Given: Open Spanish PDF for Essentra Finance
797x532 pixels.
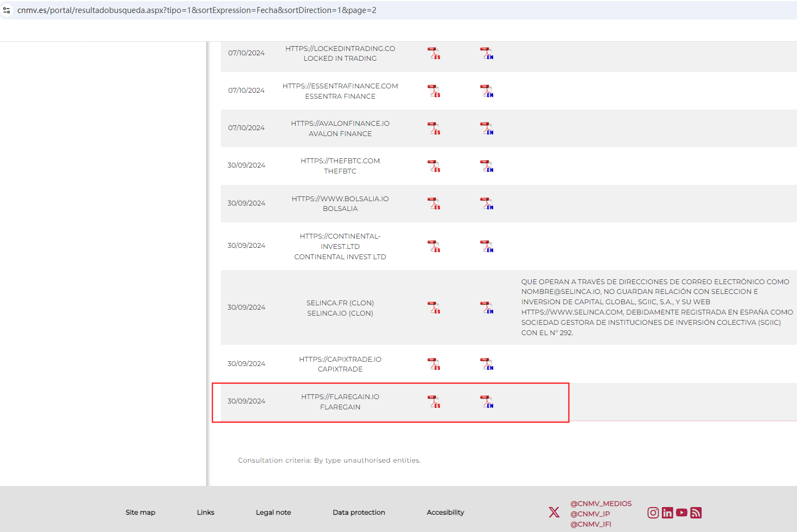Looking at the screenshot, I should (x=434, y=91).
